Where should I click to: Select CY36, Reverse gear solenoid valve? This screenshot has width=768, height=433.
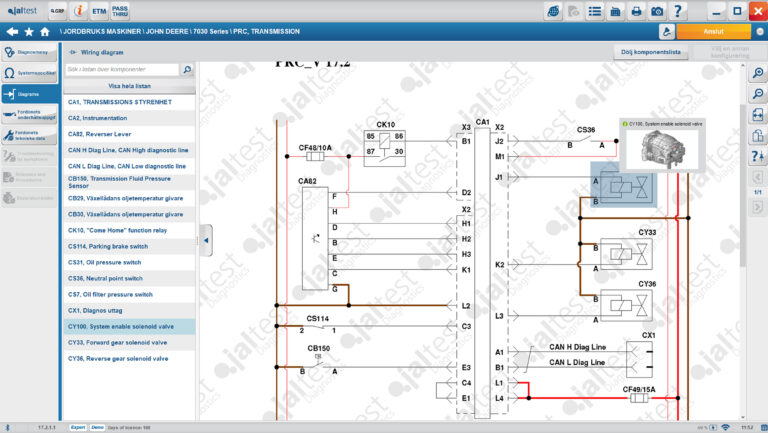[129, 359]
